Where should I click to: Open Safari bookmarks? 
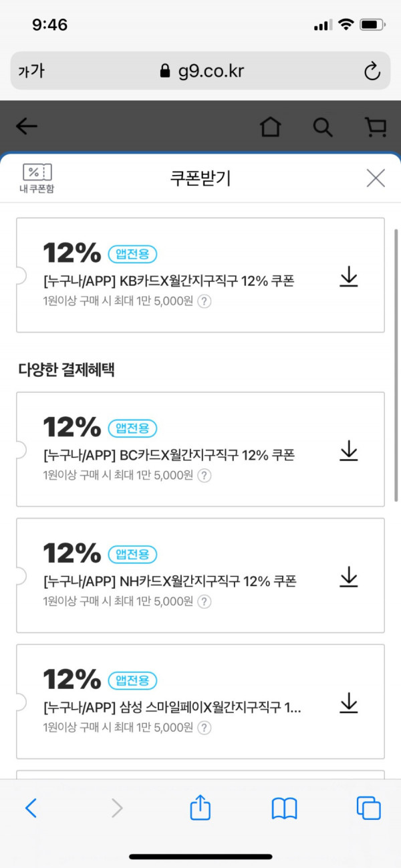[x=284, y=809]
